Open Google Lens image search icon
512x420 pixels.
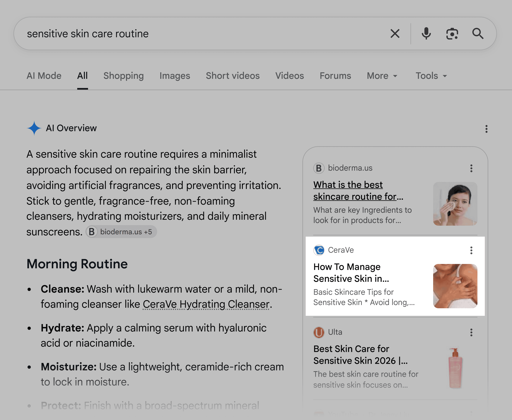pos(452,34)
